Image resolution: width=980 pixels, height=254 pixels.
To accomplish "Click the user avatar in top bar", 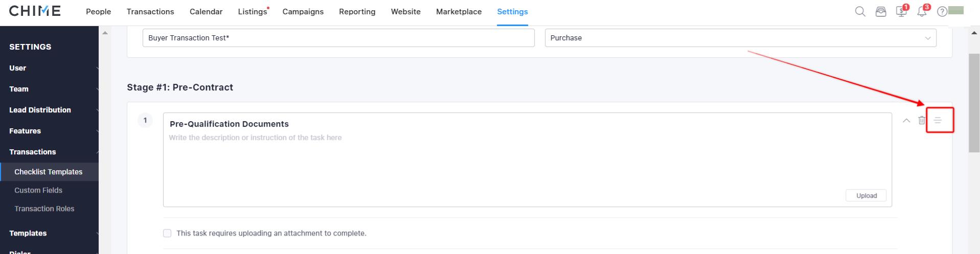I will tap(956, 10).
